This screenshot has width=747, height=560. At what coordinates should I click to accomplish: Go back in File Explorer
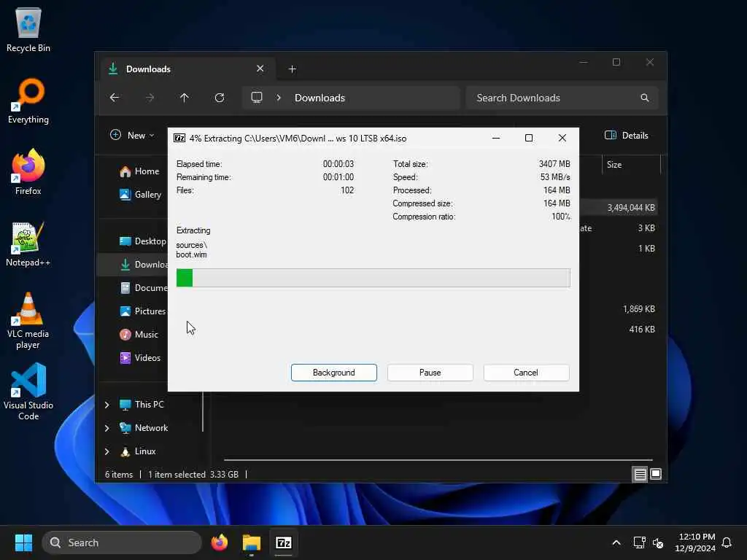[x=115, y=98]
